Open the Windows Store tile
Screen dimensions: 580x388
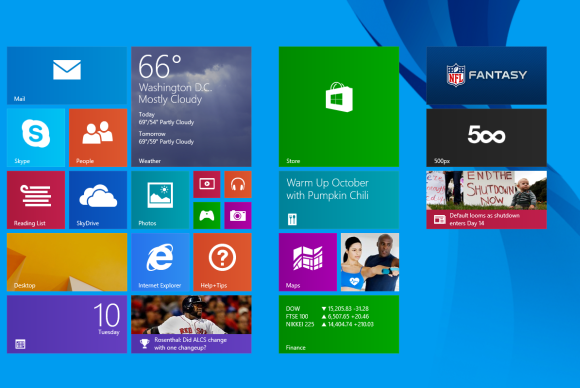[339, 107]
